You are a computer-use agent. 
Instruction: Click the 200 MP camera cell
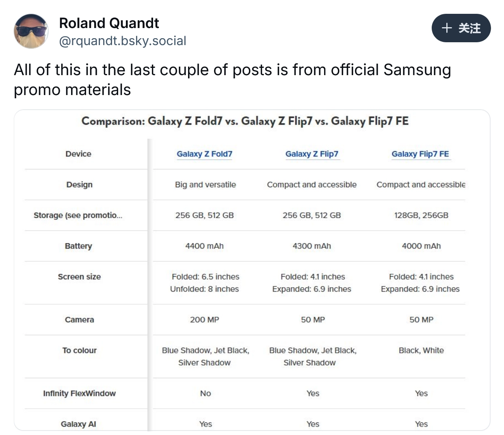pyautogui.click(x=204, y=320)
